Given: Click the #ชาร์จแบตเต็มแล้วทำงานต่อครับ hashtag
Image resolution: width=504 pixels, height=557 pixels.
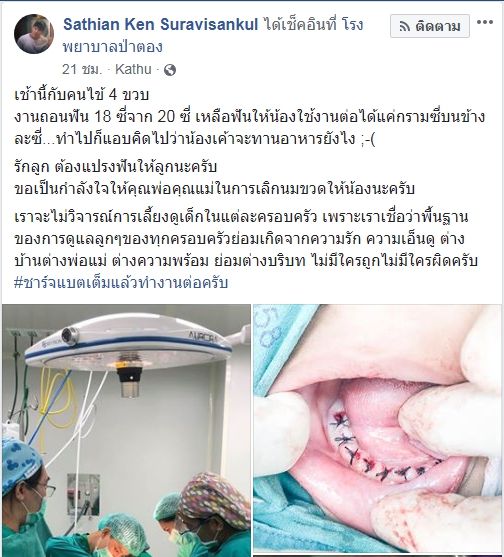Looking at the screenshot, I should pos(121,283).
